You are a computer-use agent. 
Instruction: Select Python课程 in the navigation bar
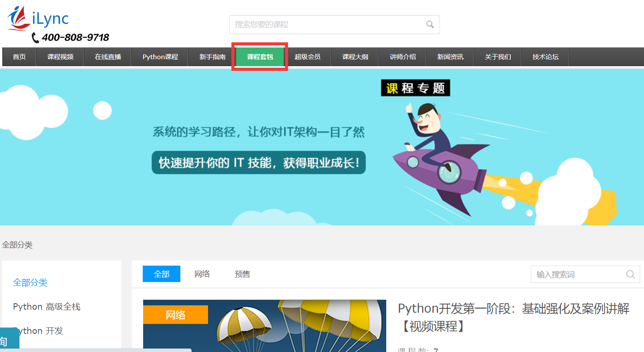[160, 57]
